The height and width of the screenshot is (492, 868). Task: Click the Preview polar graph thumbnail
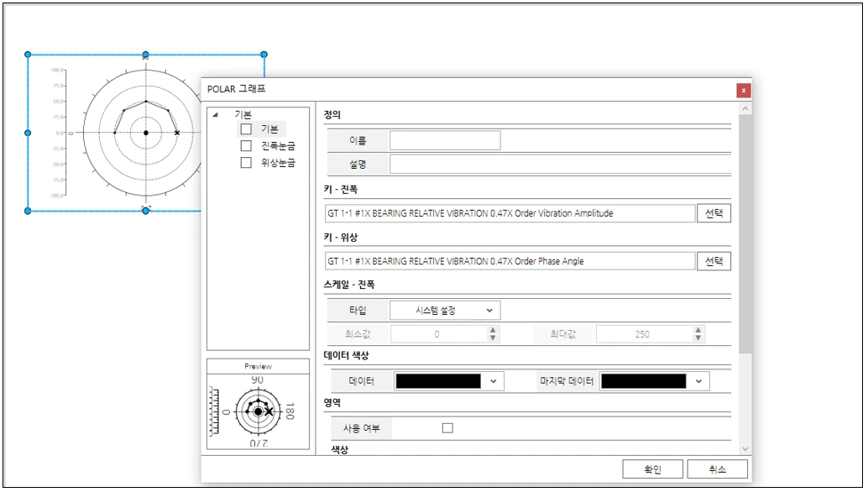[x=258, y=411]
